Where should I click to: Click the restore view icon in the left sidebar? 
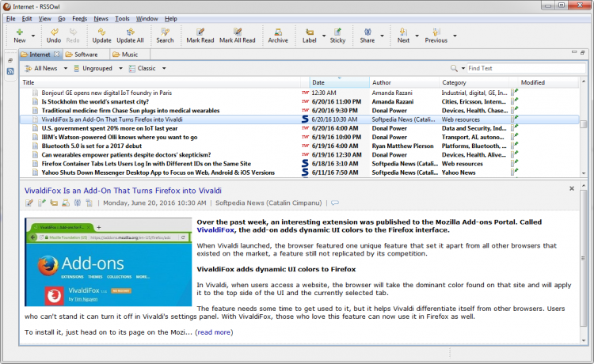[10, 61]
